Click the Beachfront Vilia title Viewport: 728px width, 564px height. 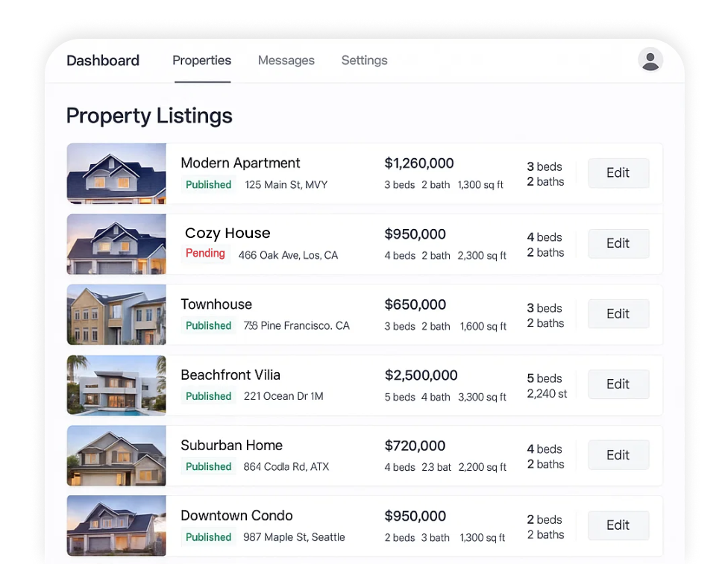point(230,375)
